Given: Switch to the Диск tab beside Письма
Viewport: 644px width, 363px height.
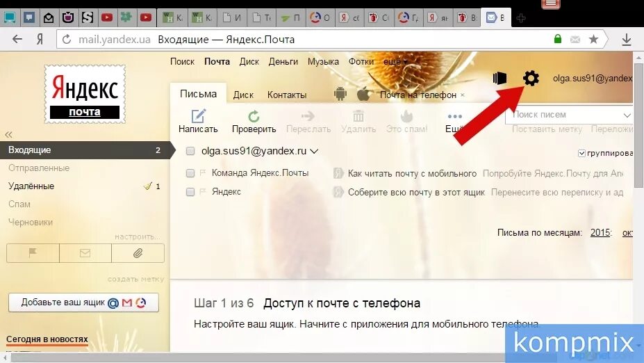Looking at the screenshot, I should click(243, 95).
